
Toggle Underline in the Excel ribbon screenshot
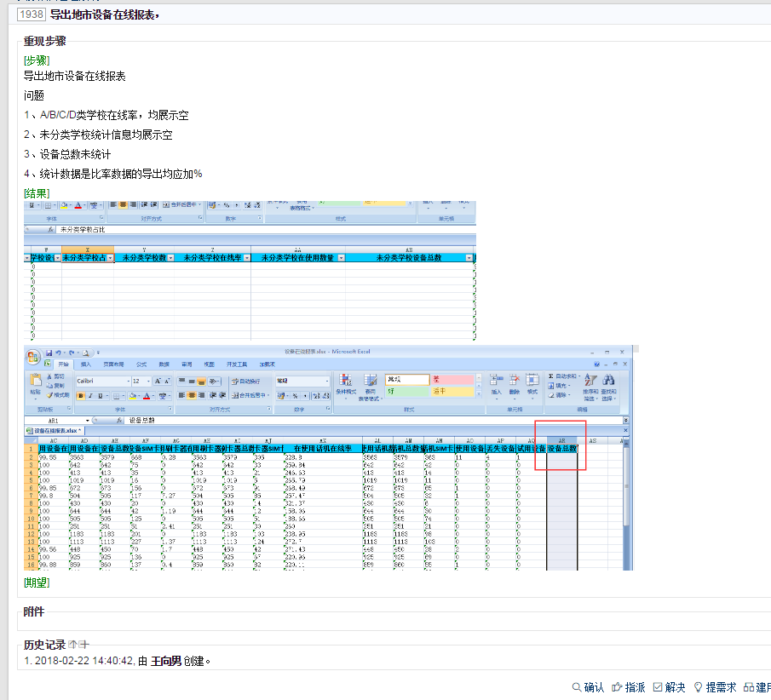pyautogui.click(x=101, y=396)
